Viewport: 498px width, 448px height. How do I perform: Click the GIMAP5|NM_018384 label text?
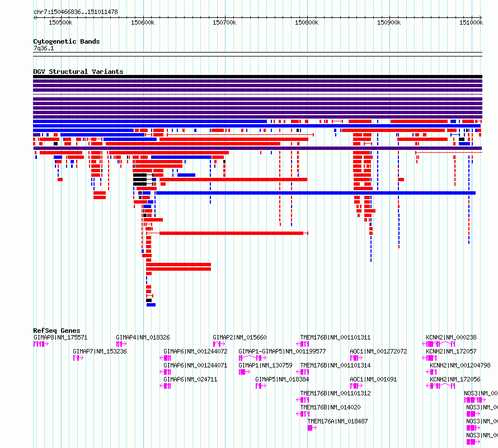tap(282, 379)
